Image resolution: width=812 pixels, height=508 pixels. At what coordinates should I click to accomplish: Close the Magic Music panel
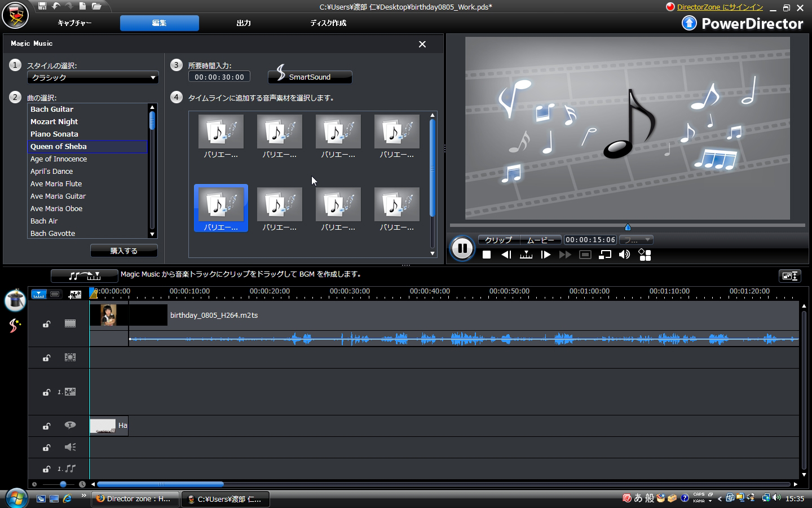(x=422, y=44)
